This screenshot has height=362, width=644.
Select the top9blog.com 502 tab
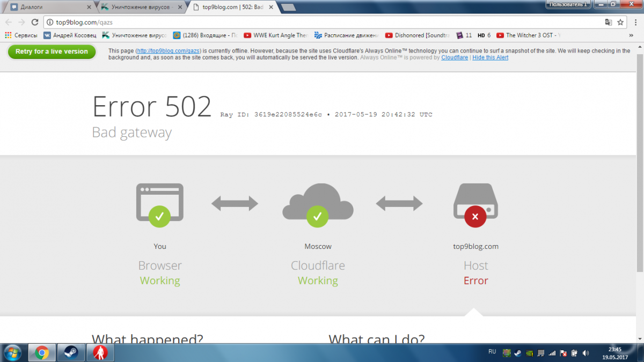pos(232,7)
